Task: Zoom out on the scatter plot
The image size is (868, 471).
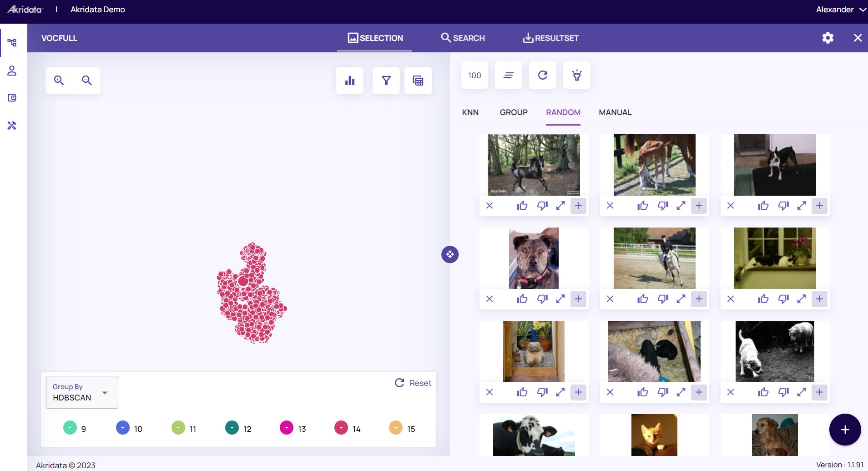Action: point(87,81)
